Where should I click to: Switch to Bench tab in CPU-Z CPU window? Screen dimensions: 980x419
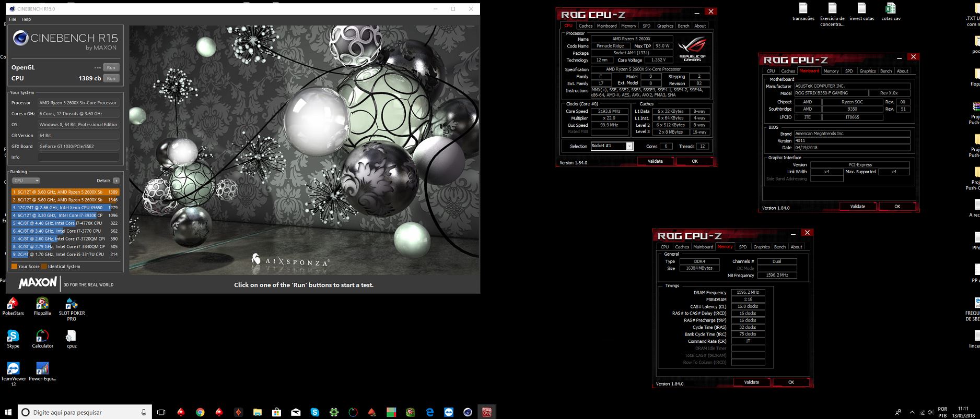point(683,26)
